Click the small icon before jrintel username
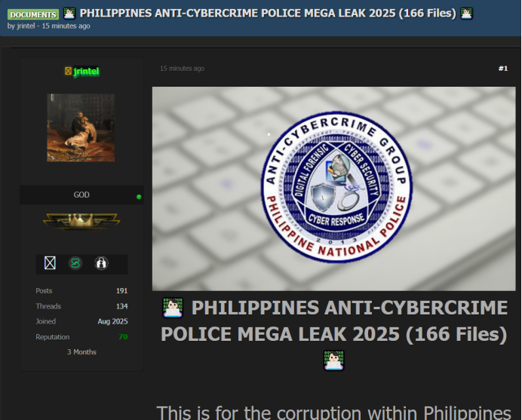522x420 pixels. pos(68,71)
